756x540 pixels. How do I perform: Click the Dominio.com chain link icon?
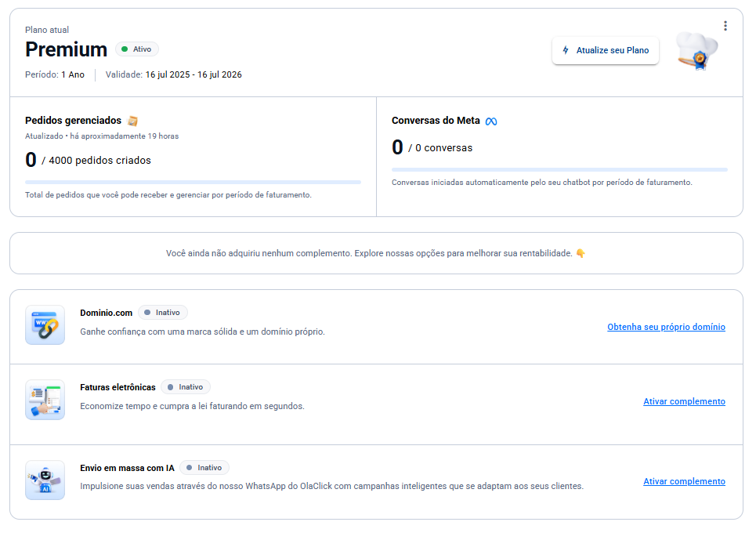[x=45, y=325]
